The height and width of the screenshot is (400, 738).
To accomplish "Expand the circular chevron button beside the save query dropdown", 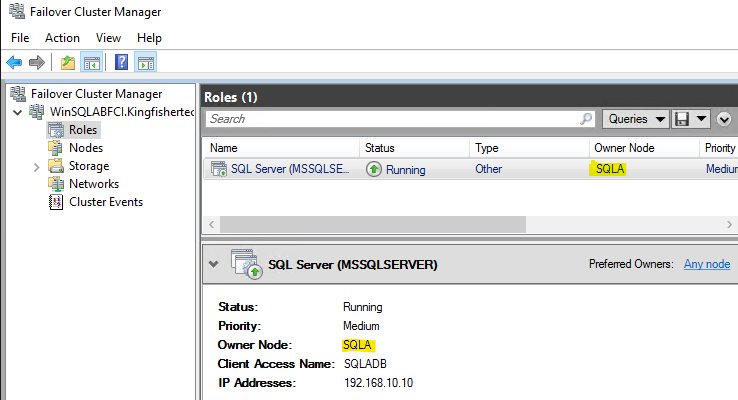I will (724, 119).
